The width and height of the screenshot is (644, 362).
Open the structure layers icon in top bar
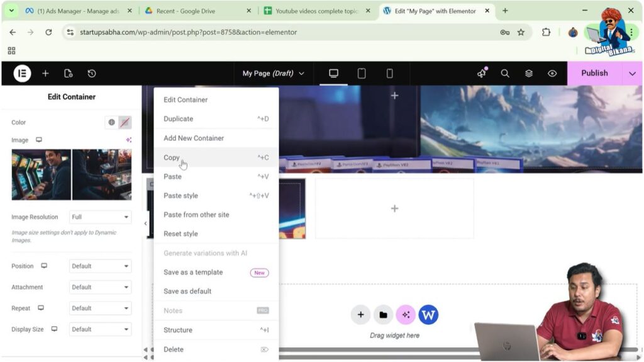[x=528, y=73]
